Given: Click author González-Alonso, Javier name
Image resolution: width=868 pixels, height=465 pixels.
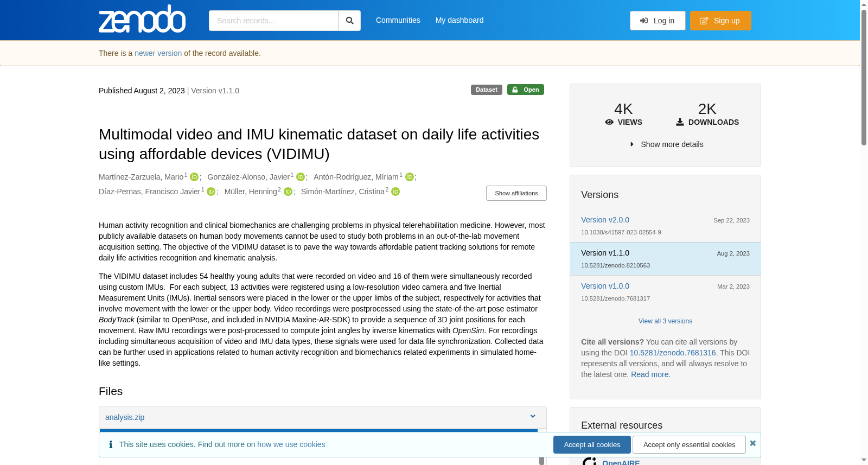Looking at the screenshot, I should click(248, 177).
